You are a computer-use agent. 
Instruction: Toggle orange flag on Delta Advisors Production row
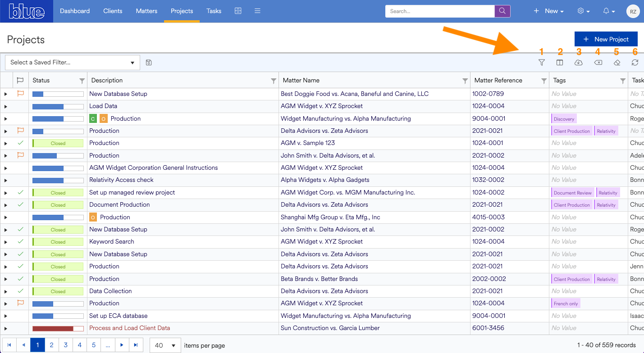click(x=20, y=131)
